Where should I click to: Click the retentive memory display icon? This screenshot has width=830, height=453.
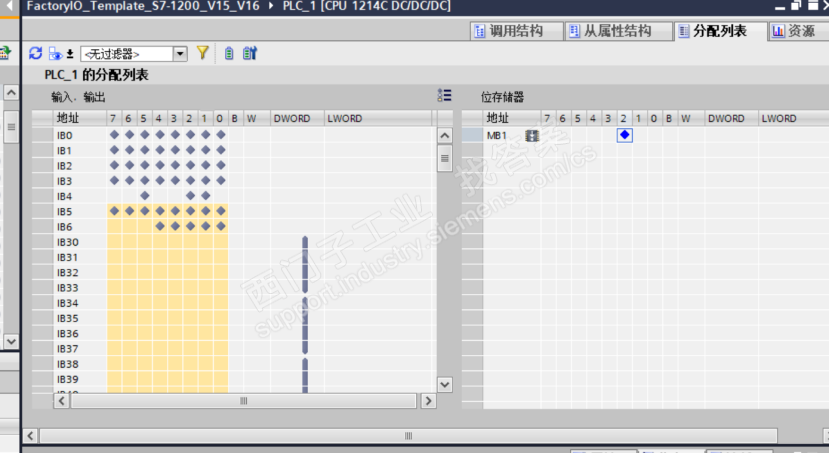coord(229,53)
